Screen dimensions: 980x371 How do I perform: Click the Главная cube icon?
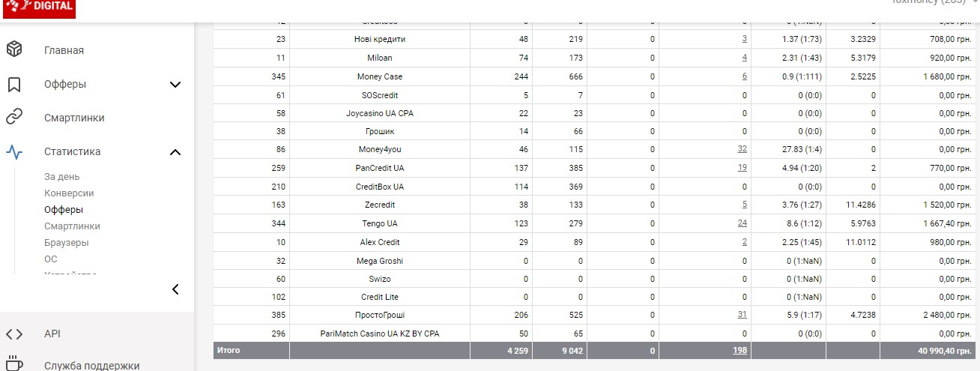14,50
